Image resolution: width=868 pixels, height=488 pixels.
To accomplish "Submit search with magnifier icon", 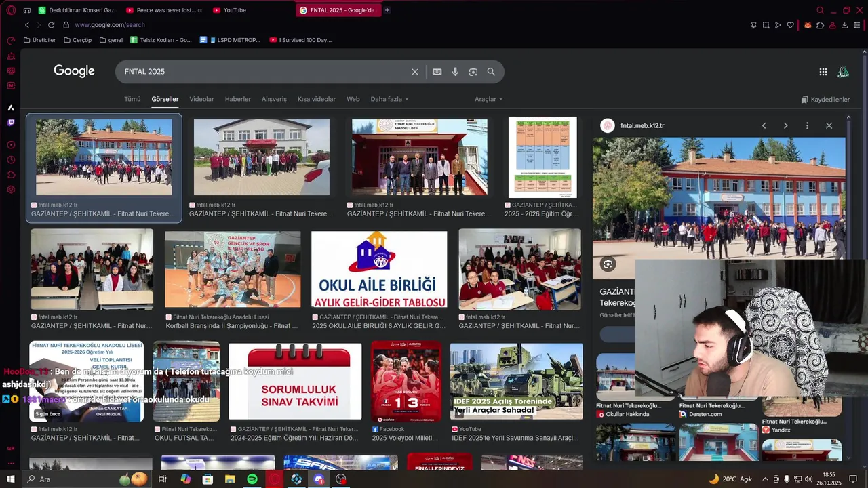I will click(491, 72).
